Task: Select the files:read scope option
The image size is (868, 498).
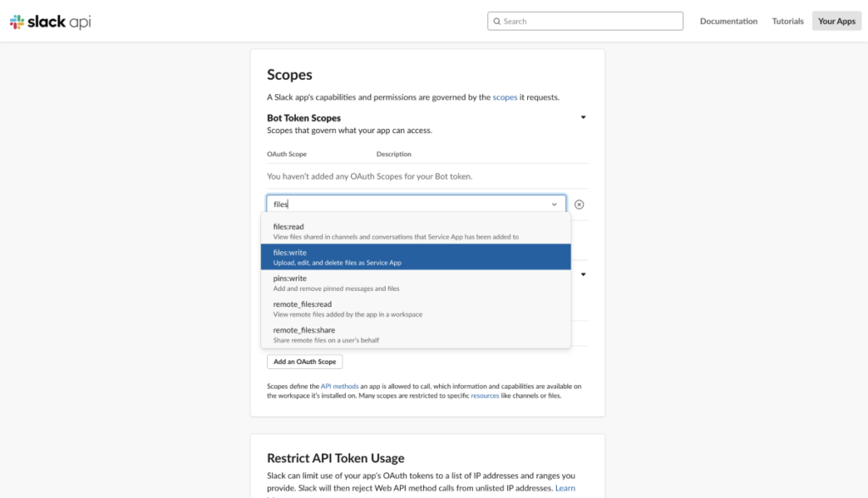Action: (x=415, y=231)
